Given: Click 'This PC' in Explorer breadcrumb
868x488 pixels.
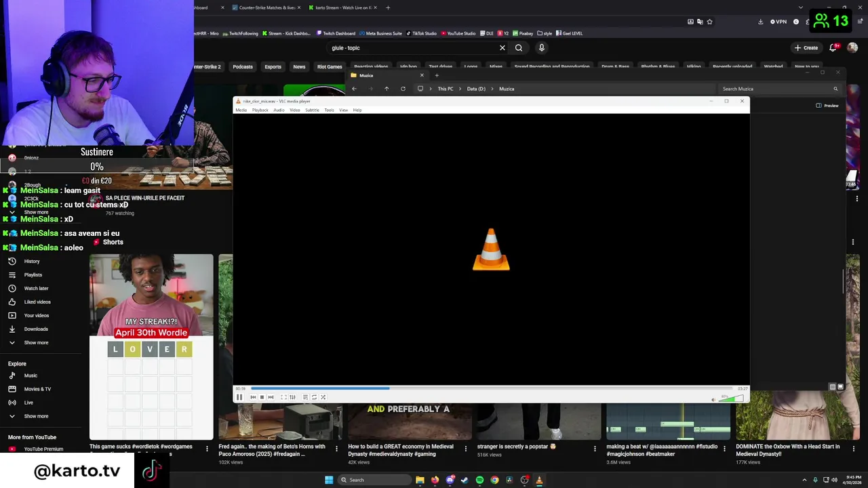Looking at the screenshot, I should [446, 89].
